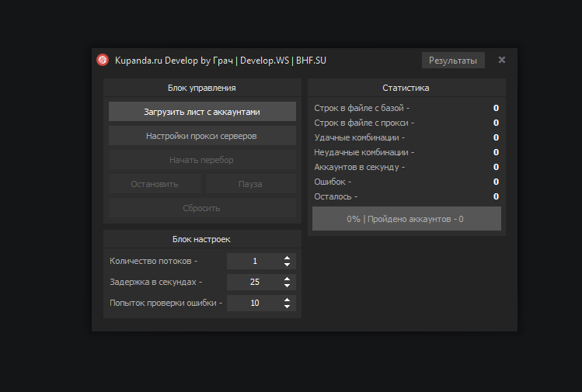Focus the Количество потоков value field
The height and width of the screenshot is (392, 582).
click(255, 261)
